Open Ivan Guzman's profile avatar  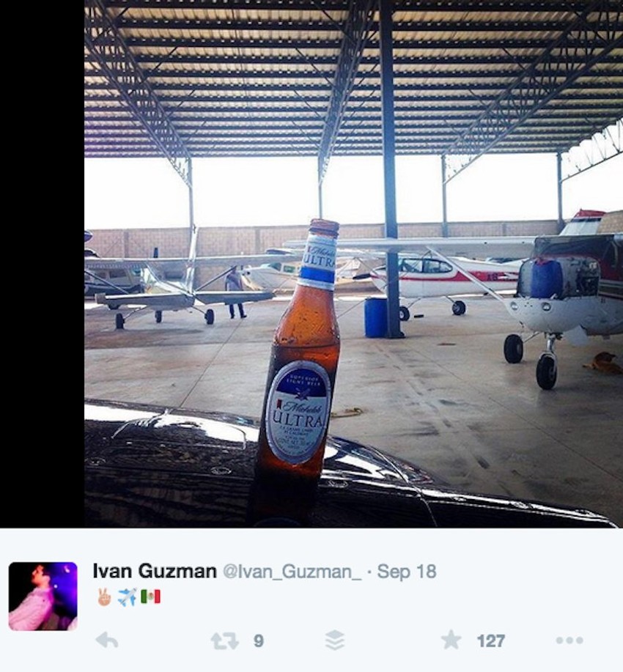tap(43, 596)
